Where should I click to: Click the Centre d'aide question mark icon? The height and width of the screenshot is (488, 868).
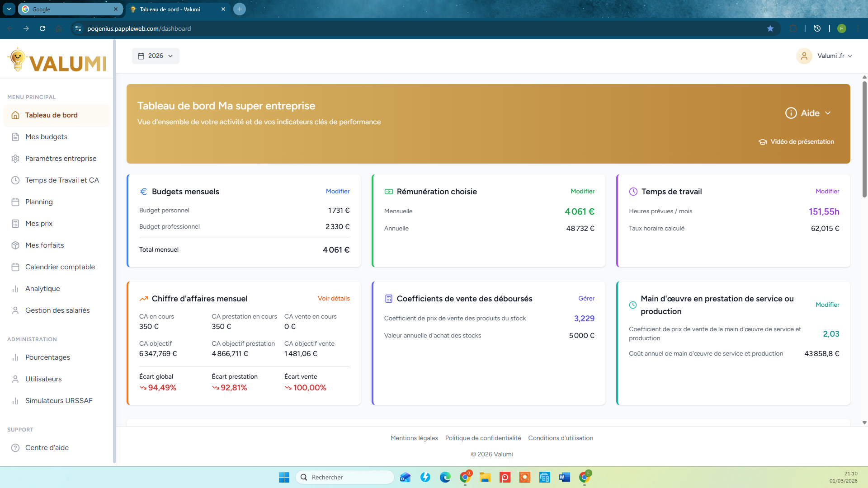[15, 448]
